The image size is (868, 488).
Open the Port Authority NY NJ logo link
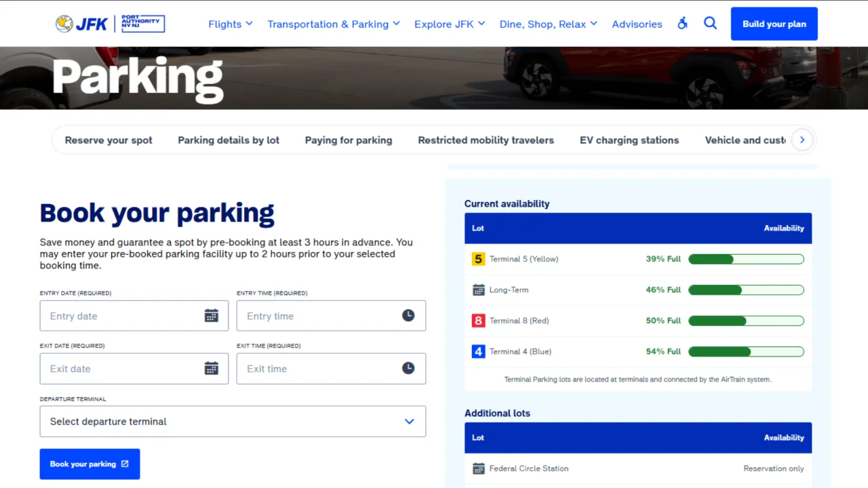pyautogui.click(x=142, y=24)
